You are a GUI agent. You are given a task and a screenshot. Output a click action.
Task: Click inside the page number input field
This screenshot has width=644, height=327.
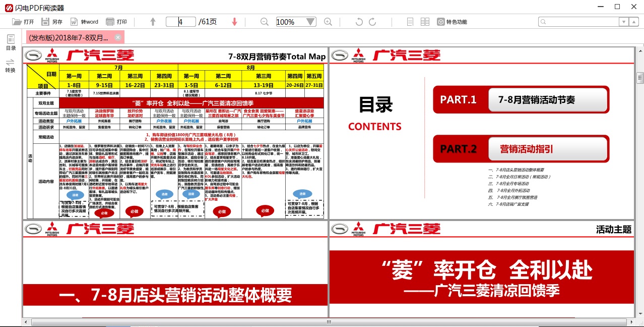click(180, 22)
